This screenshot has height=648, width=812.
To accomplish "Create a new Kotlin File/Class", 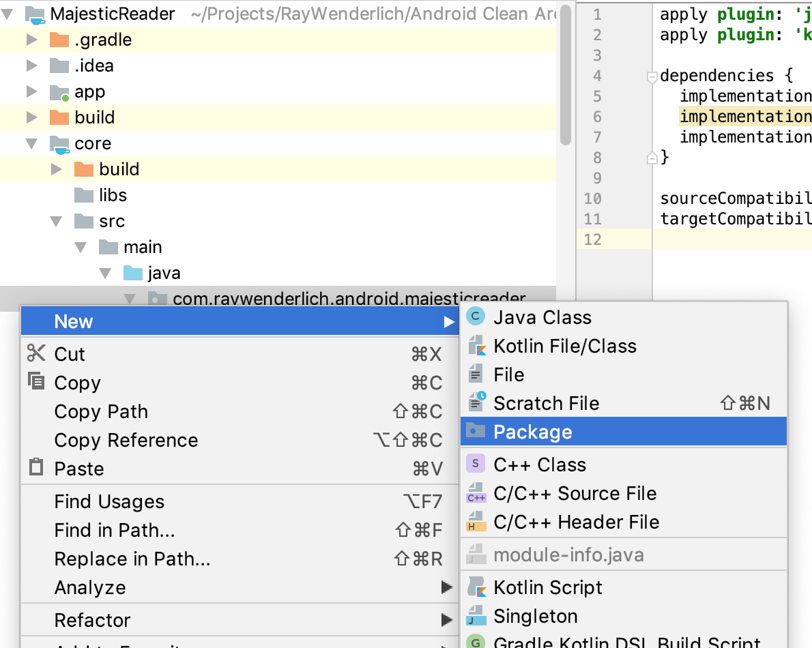I will [624, 346].
